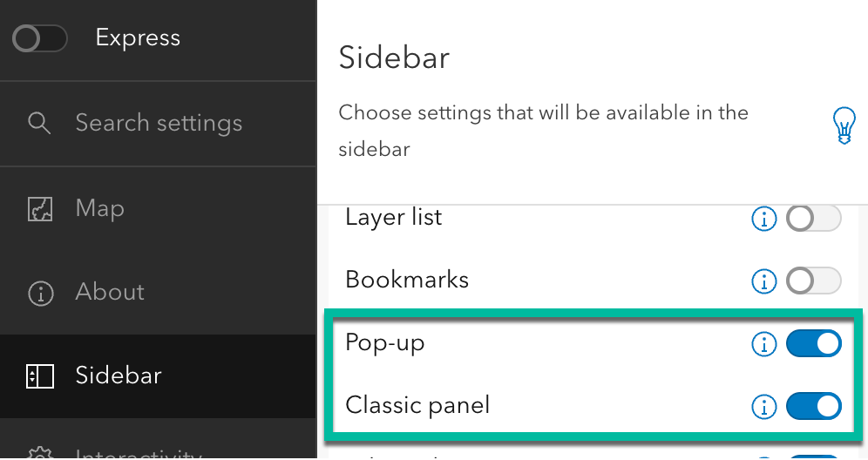
Task: Go to the About settings section
Action: click(110, 293)
